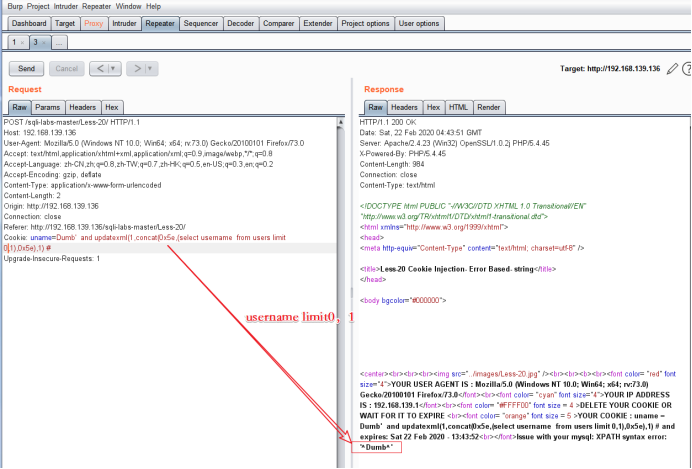Image resolution: width=692 pixels, height=469 pixels.
Task: Select the Hex tab in Response panel
Action: tap(433, 107)
